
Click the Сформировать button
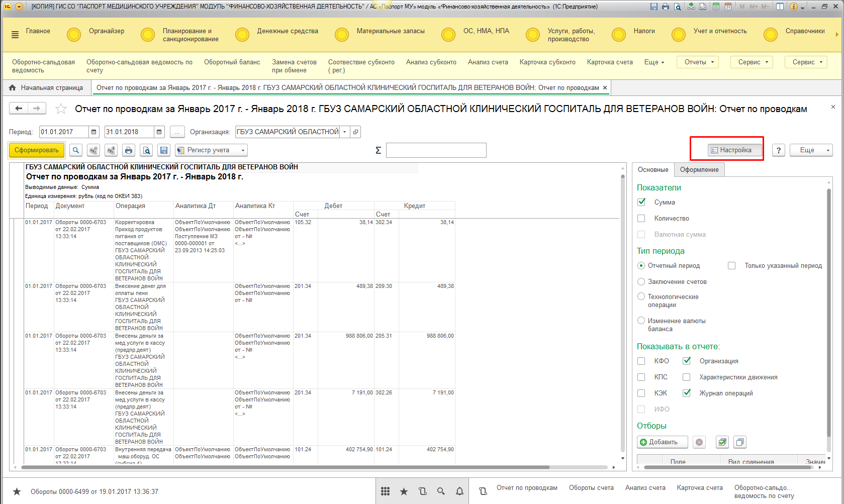tap(37, 150)
